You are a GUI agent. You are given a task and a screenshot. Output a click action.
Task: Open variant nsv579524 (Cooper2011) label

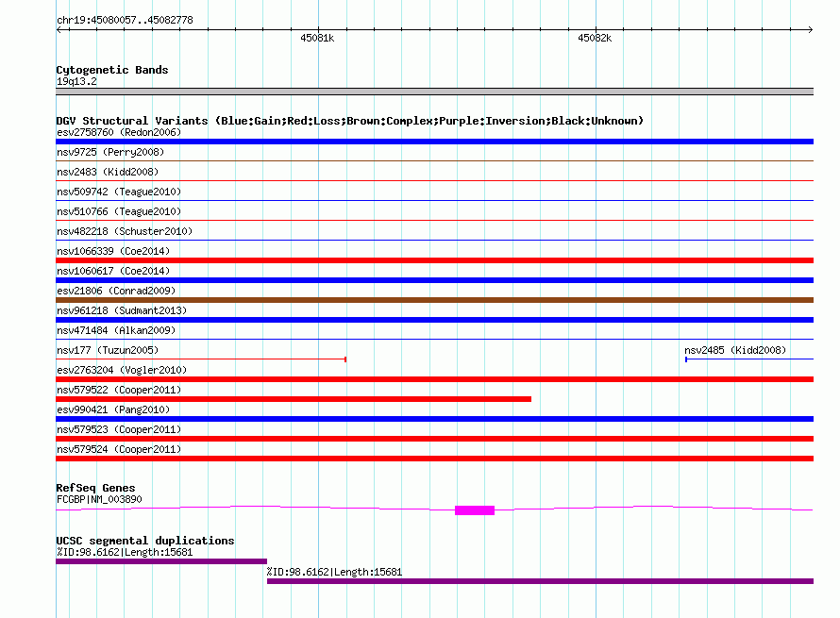(x=119, y=449)
